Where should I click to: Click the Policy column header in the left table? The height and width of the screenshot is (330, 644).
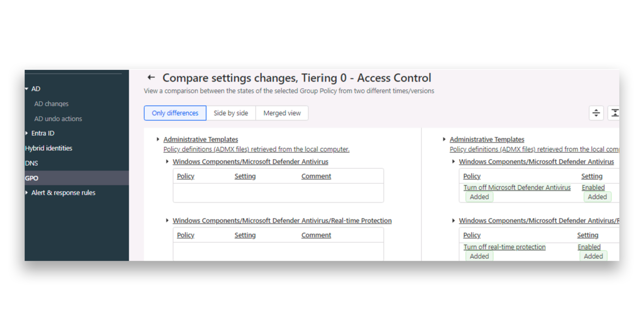coord(185,176)
